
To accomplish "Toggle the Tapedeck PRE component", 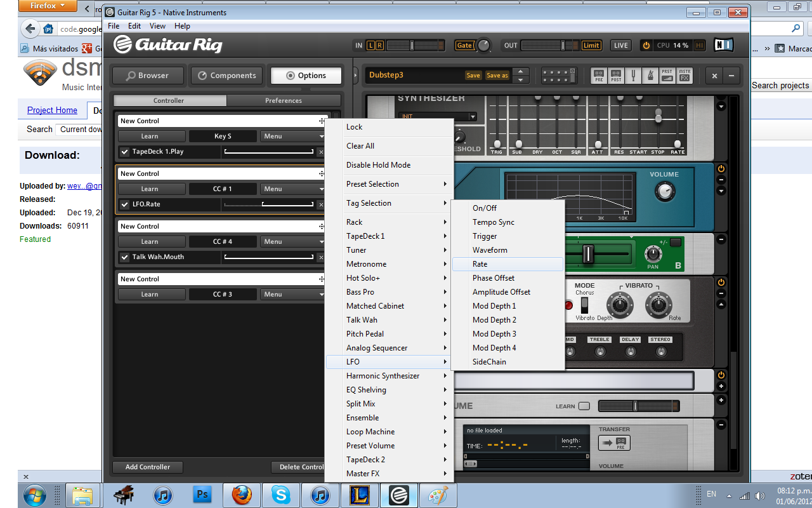I will point(599,76).
